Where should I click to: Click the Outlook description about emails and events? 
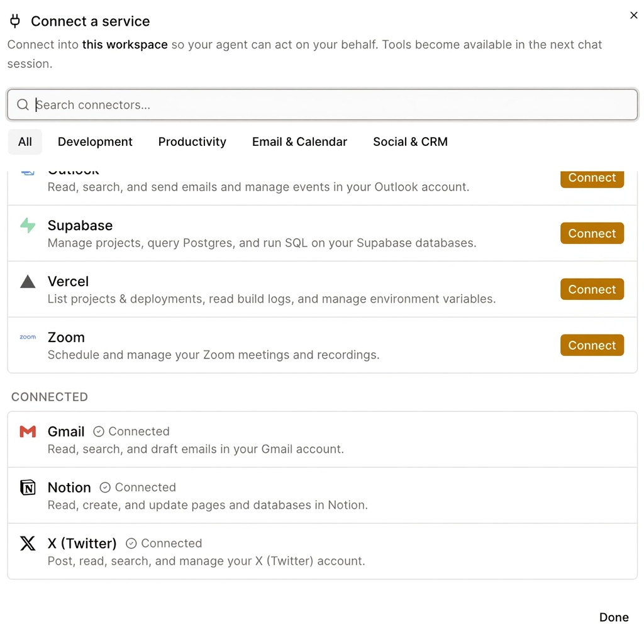(258, 187)
